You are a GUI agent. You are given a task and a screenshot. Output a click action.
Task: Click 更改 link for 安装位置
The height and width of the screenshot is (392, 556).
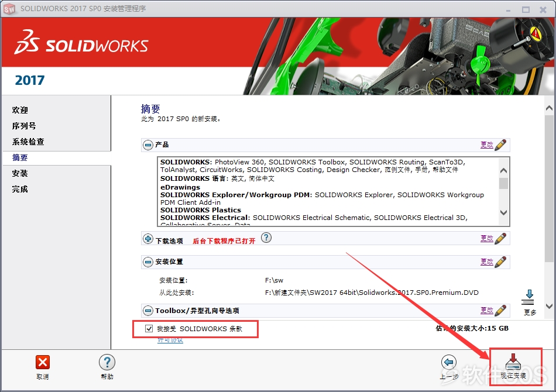tap(487, 262)
